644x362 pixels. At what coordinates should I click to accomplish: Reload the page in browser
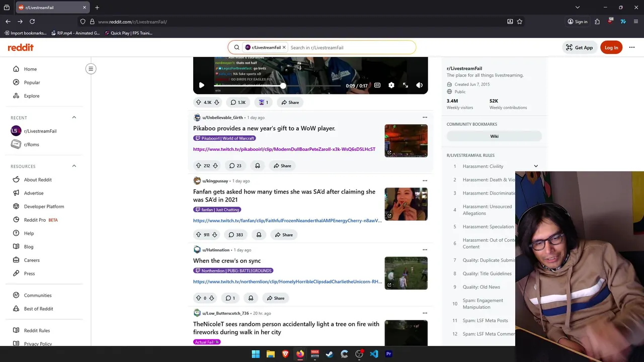click(x=32, y=22)
